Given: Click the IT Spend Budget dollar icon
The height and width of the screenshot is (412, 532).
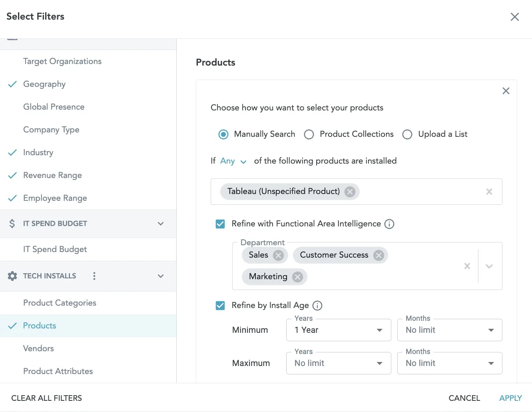Looking at the screenshot, I should pos(12,224).
